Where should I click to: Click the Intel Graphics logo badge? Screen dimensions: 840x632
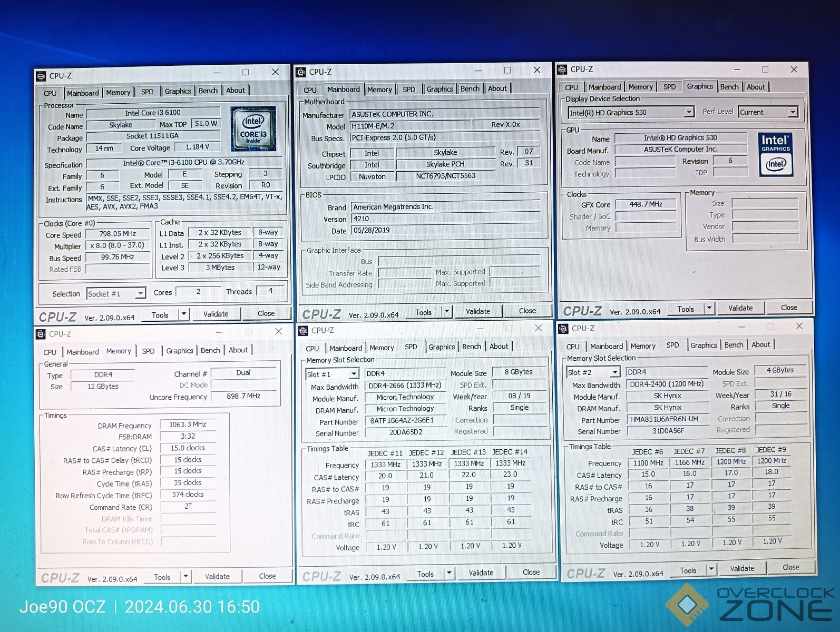coord(776,154)
